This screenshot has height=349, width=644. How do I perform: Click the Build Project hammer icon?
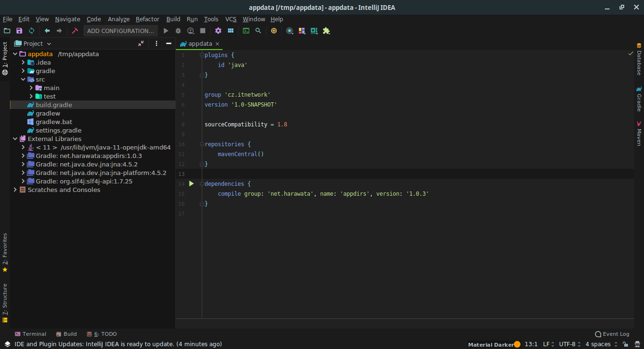pos(74,31)
